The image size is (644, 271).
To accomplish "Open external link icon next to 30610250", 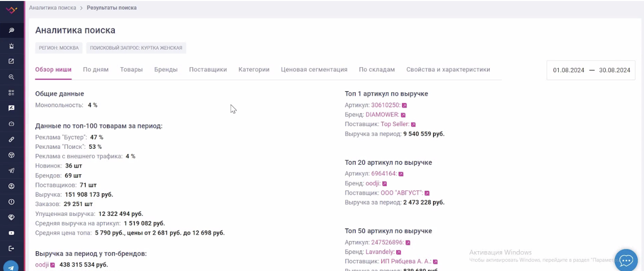I will (x=404, y=105).
